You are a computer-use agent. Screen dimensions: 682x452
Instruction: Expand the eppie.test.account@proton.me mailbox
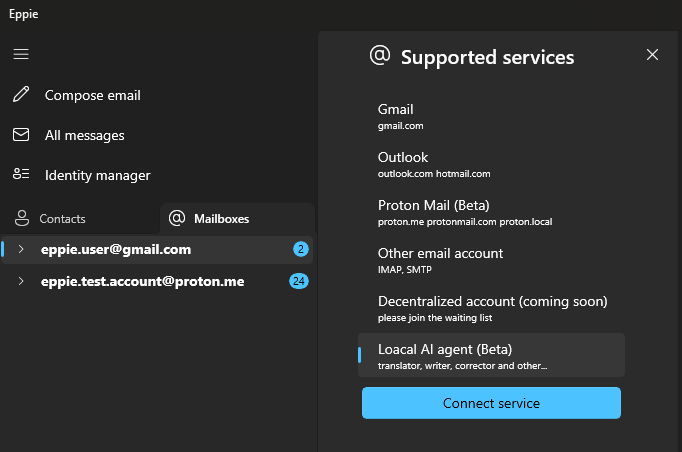coord(20,281)
